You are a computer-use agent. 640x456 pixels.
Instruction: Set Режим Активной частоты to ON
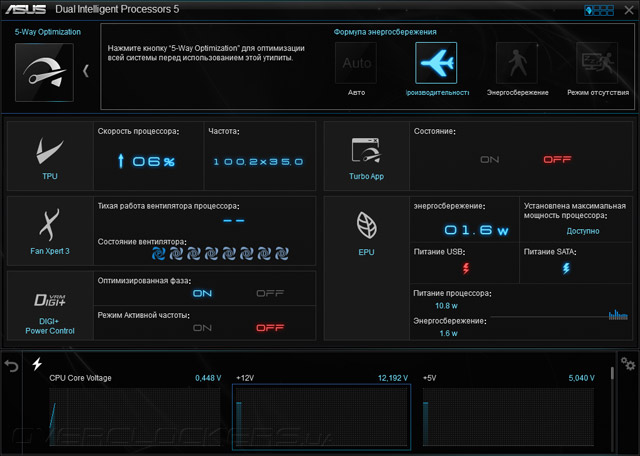[x=202, y=328]
